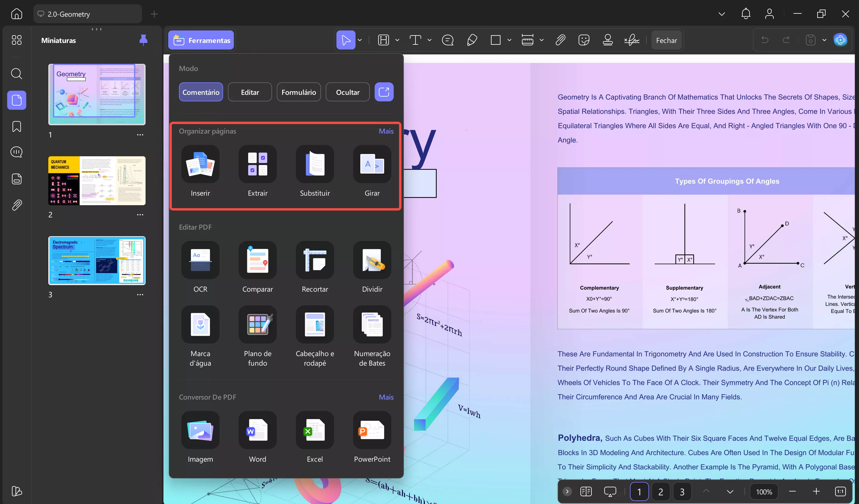Open the measurement tool dropdown
Image resolution: width=859 pixels, height=504 pixels.
click(542, 40)
